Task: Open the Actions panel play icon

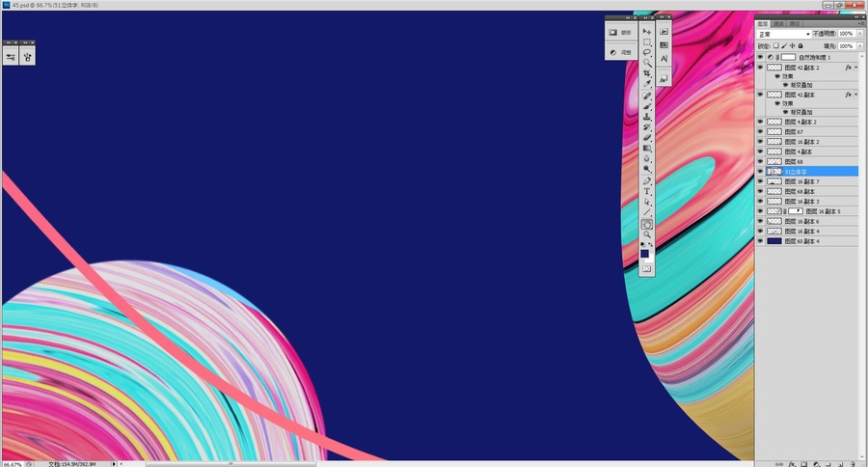Action: tap(664, 32)
